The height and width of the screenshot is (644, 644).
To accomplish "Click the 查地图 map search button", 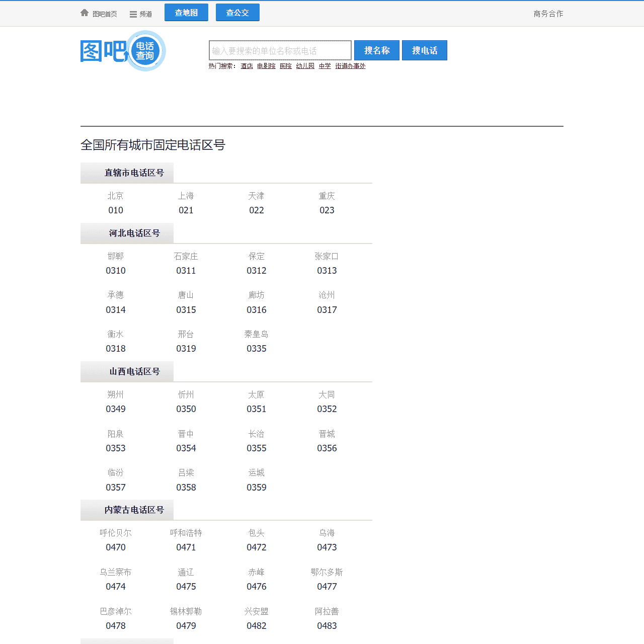I will click(186, 12).
